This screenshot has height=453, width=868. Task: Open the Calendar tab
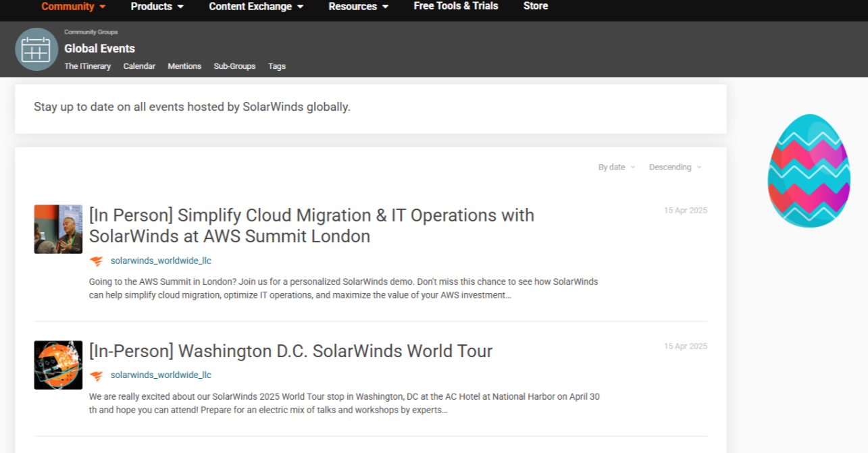[x=139, y=66]
